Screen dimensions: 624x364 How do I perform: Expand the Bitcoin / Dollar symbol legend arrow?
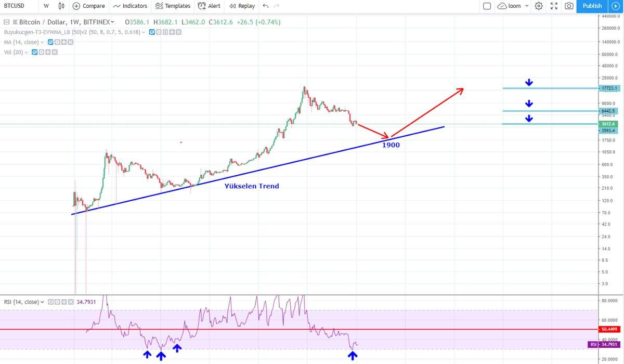click(x=112, y=22)
